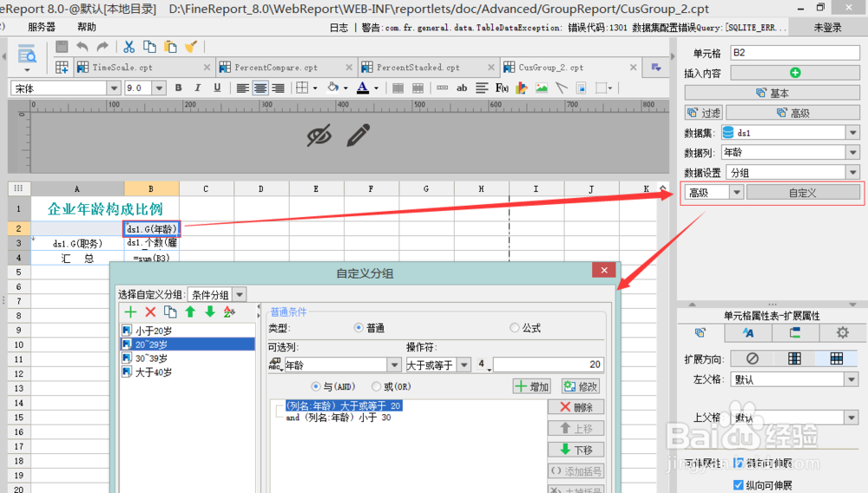Delete selected group with red X icon
Viewport: 868px width, 493px height.
[x=150, y=312]
